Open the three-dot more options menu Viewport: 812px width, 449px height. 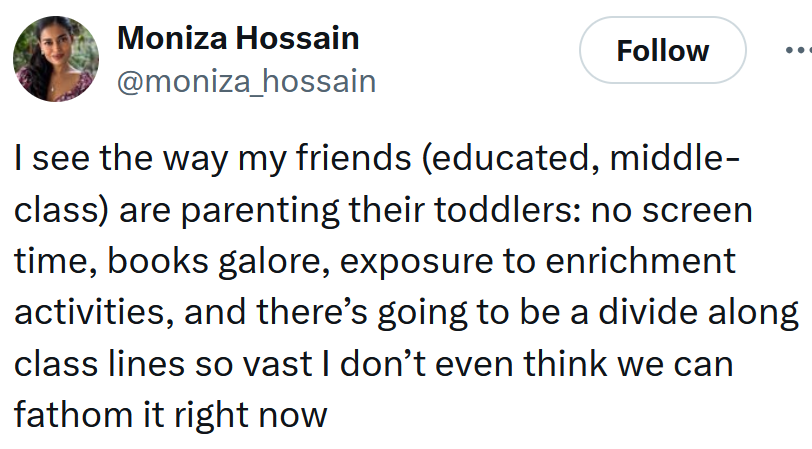point(797,48)
